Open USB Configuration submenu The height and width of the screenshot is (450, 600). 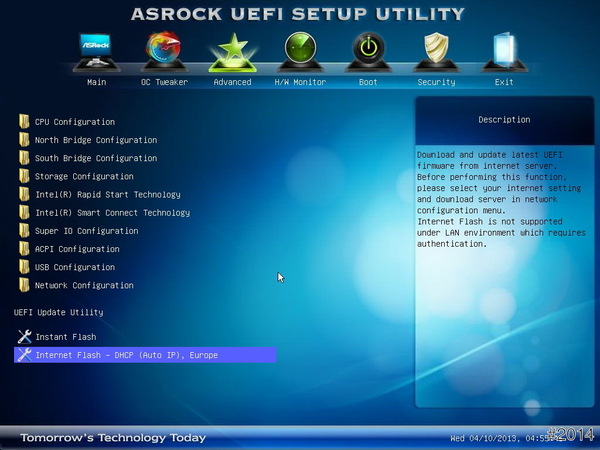pyautogui.click(x=75, y=267)
